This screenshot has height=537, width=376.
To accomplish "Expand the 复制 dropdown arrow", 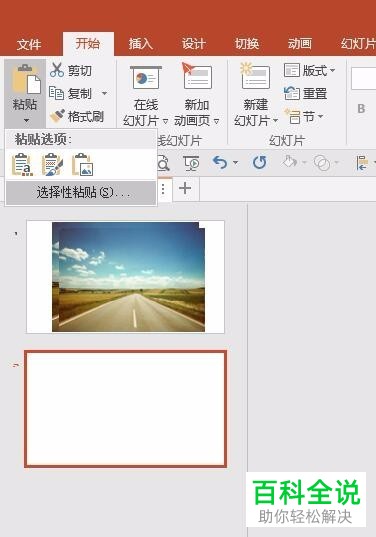I will tap(104, 93).
